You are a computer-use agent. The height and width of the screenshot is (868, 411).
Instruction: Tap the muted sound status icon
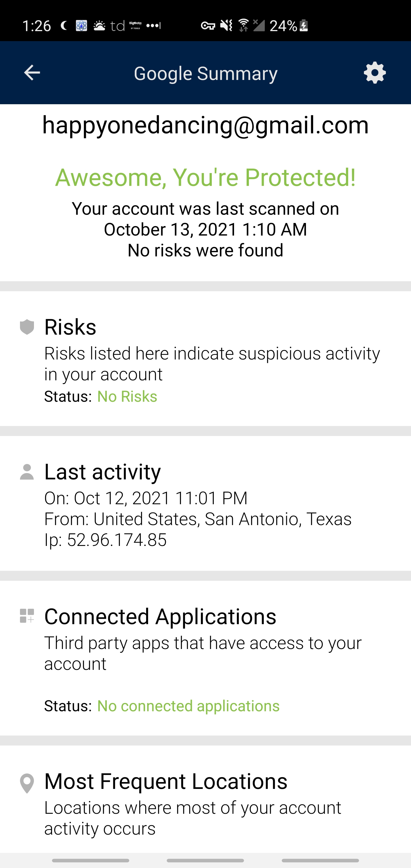tap(226, 26)
